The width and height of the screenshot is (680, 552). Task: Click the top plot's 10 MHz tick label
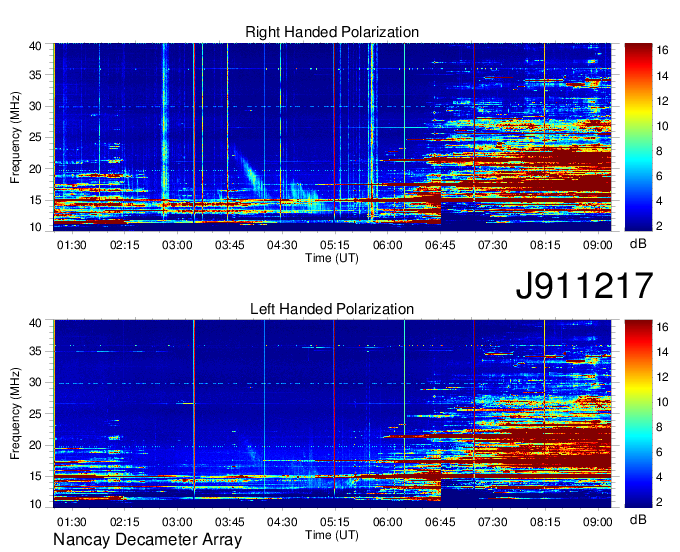click(35, 227)
